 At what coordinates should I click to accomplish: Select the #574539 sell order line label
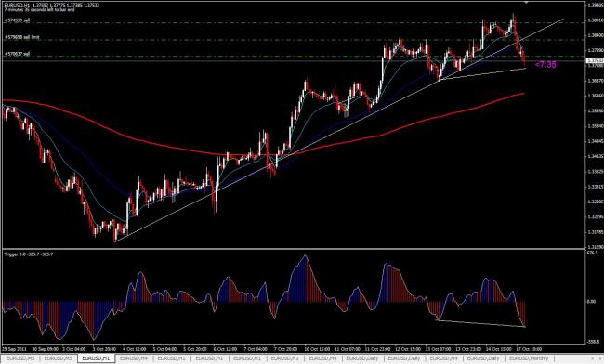[x=18, y=20]
